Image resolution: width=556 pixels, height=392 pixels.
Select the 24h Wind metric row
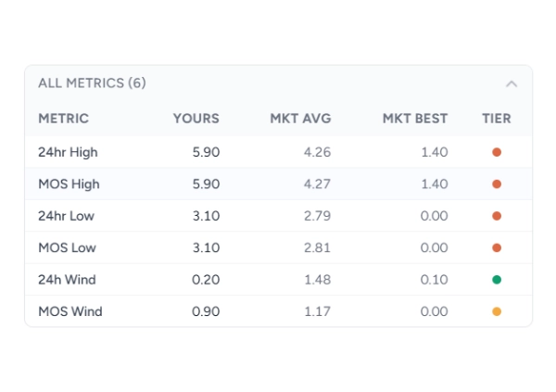click(x=67, y=280)
